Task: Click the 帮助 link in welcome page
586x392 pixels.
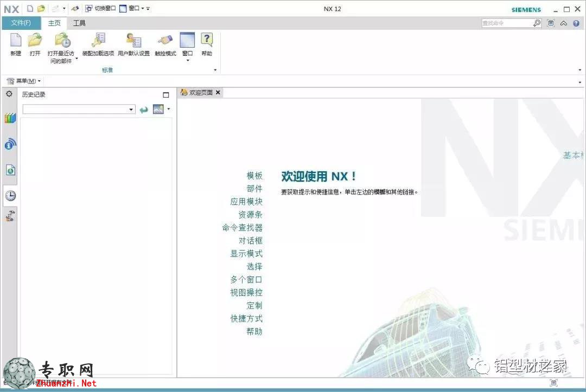Action: click(x=254, y=331)
